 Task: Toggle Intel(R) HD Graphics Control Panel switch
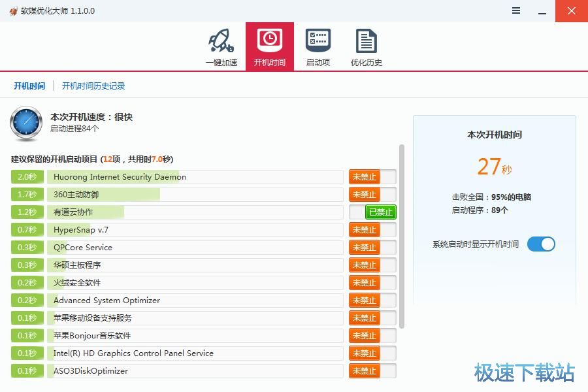tap(372, 353)
